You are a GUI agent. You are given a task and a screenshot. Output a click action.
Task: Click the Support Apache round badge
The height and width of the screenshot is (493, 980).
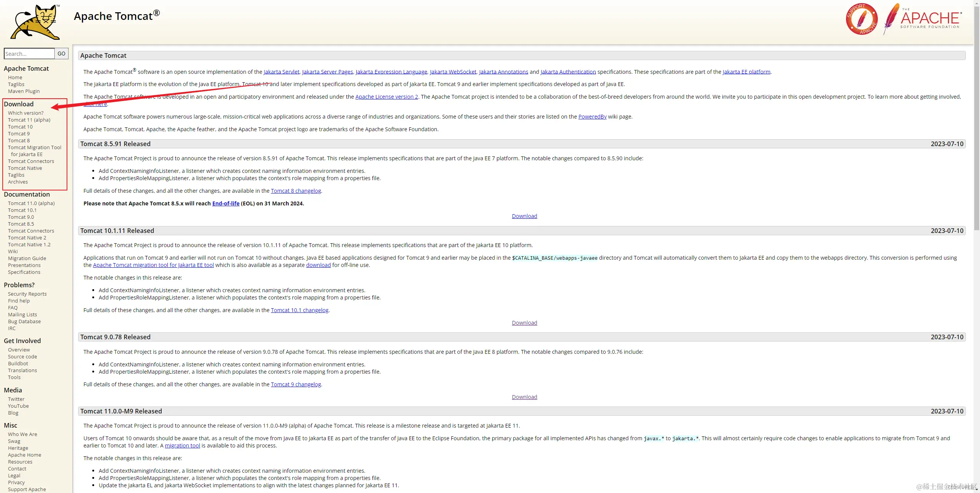pyautogui.click(x=861, y=19)
